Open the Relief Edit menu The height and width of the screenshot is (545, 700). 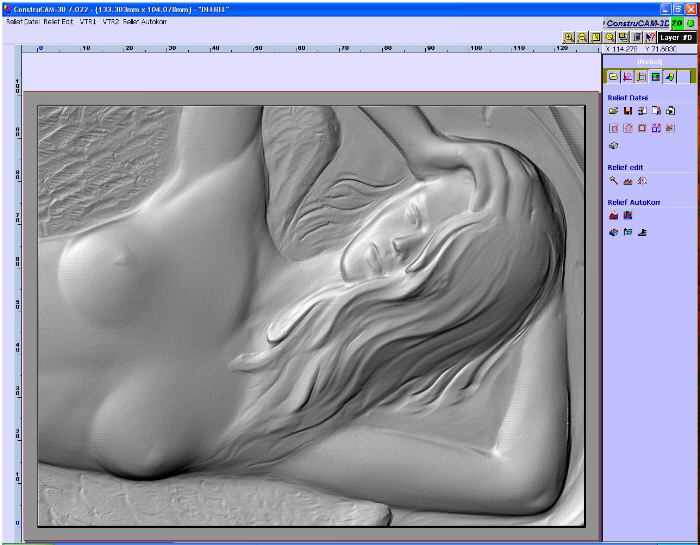pyautogui.click(x=58, y=21)
